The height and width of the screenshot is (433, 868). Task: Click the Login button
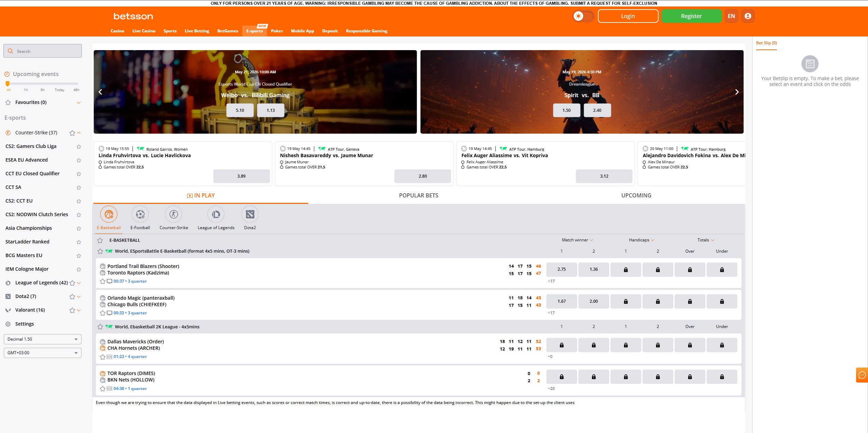(x=628, y=16)
